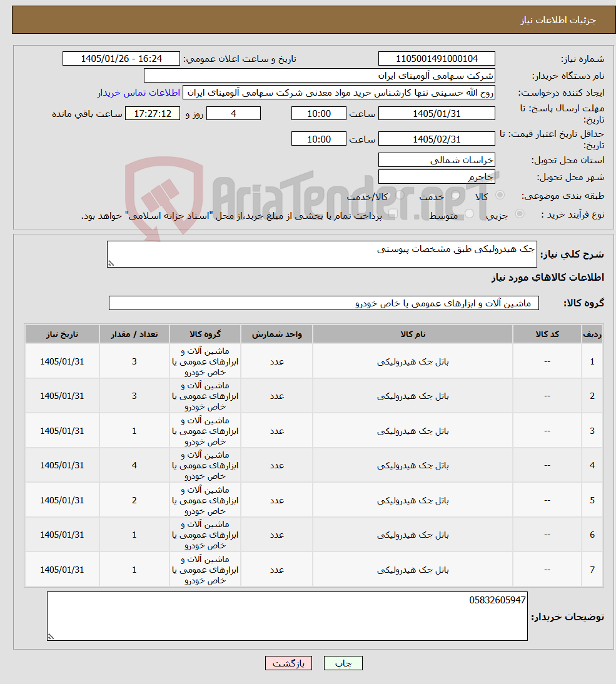
Task: Click the واحد شمارش column header
Action: pyautogui.click(x=276, y=334)
